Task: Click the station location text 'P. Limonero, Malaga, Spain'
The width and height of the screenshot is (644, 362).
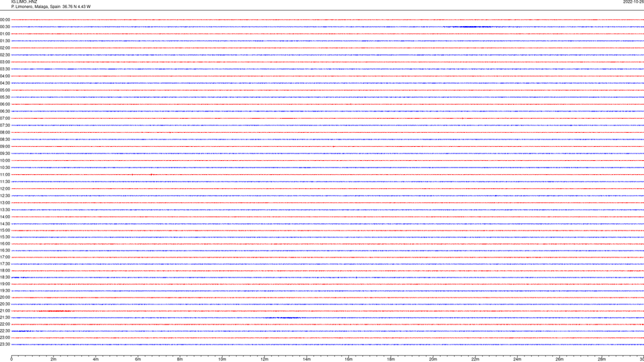Action: click(x=36, y=7)
